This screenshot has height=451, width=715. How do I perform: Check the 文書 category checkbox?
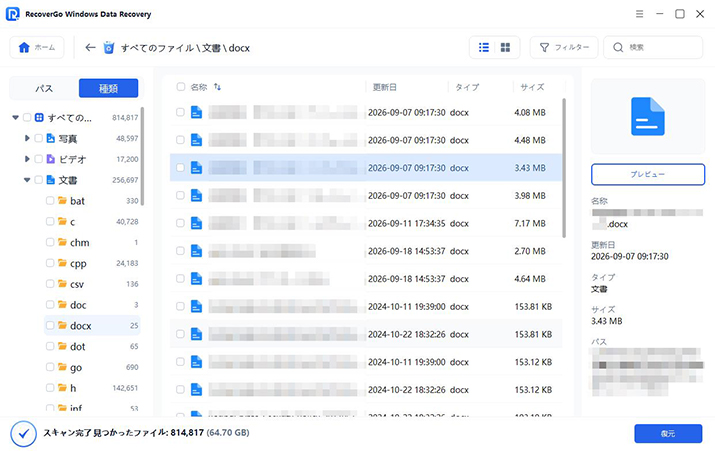pos(38,180)
